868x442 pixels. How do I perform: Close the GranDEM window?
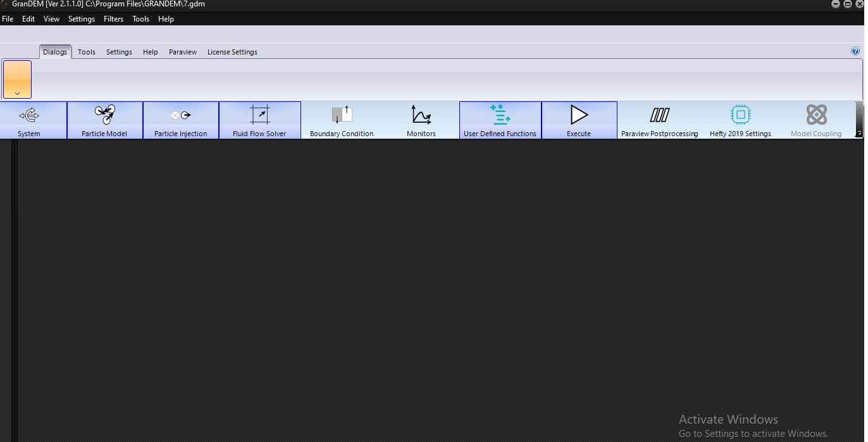pos(859,4)
